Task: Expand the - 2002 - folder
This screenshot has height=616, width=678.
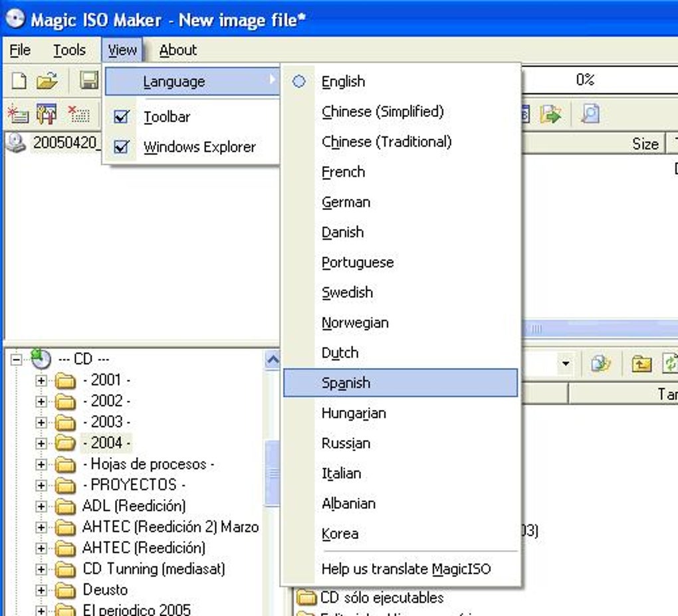Action: click(41, 401)
